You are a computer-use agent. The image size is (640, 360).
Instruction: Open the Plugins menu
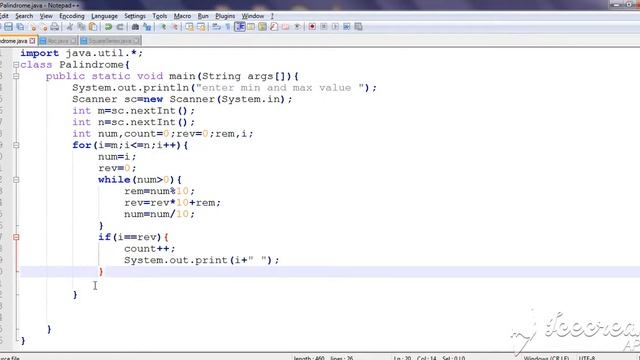[225, 16]
